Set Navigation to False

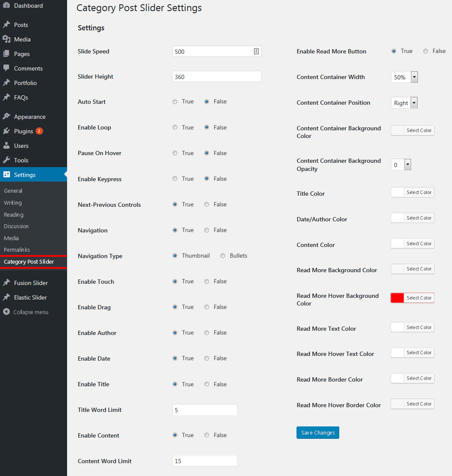click(206, 230)
